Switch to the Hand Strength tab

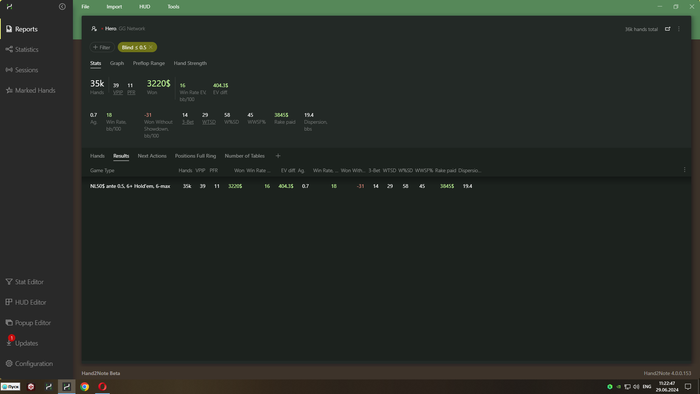coord(190,63)
